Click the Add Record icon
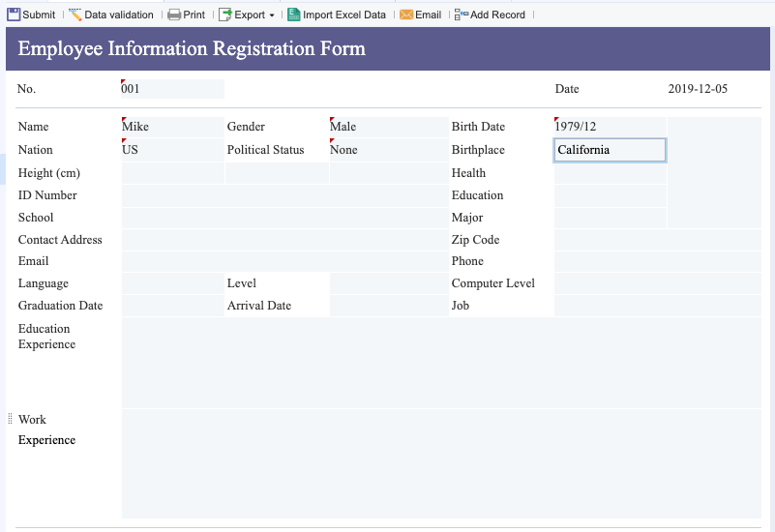The height and width of the screenshot is (532, 775). pyautogui.click(x=462, y=15)
